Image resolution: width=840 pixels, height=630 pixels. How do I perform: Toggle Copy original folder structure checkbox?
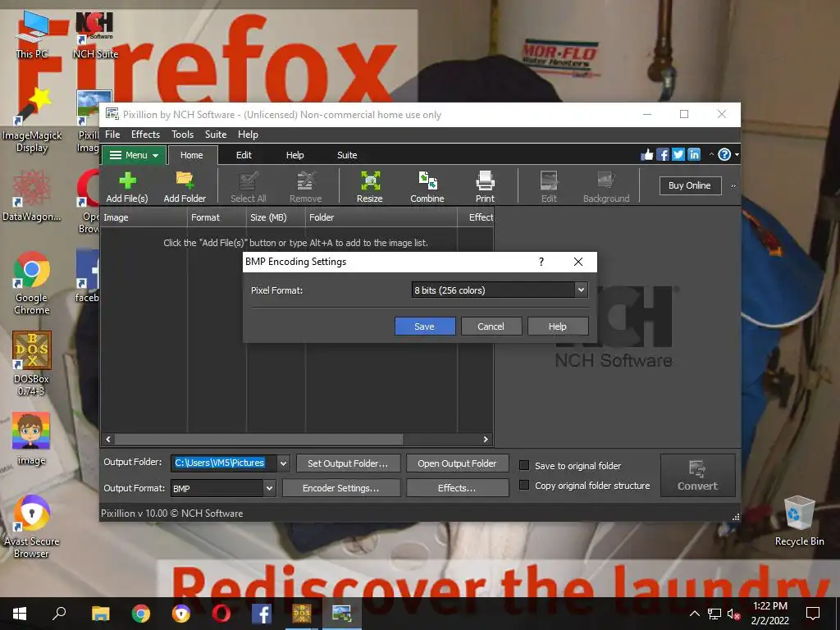tap(524, 485)
